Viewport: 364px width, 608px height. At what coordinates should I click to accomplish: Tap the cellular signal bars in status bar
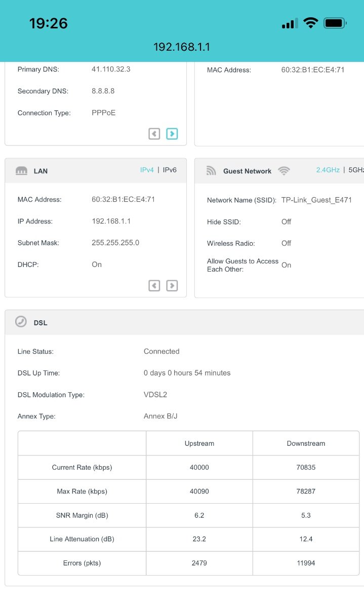point(290,23)
